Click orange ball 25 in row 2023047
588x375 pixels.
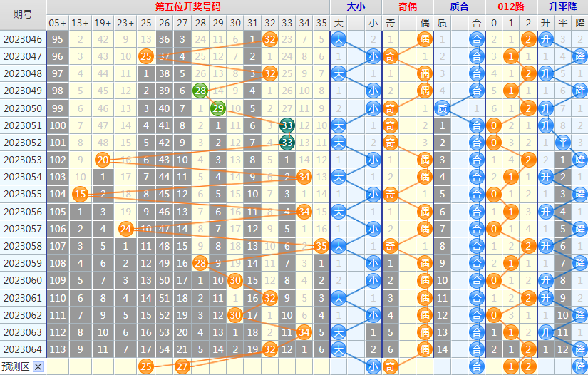click(146, 56)
